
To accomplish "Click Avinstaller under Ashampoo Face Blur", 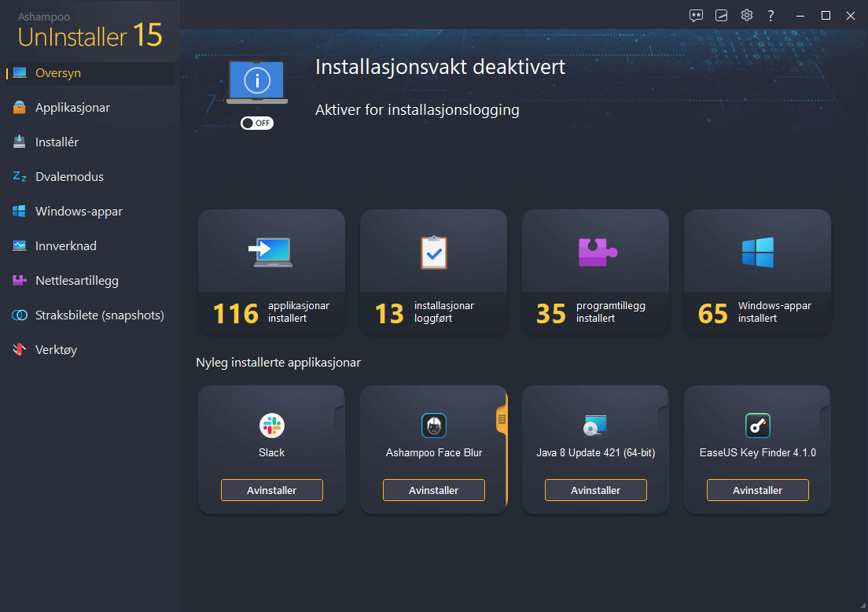I will (x=433, y=490).
